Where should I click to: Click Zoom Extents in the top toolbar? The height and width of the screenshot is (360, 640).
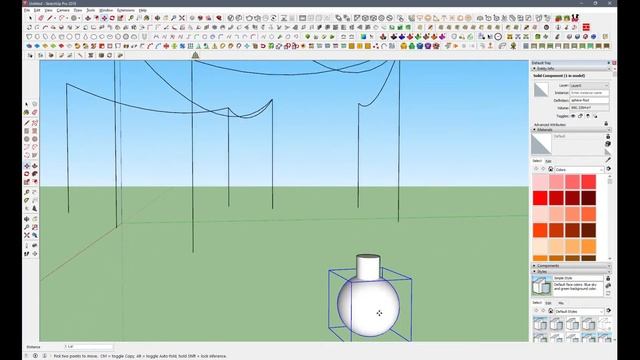pos(182,18)
